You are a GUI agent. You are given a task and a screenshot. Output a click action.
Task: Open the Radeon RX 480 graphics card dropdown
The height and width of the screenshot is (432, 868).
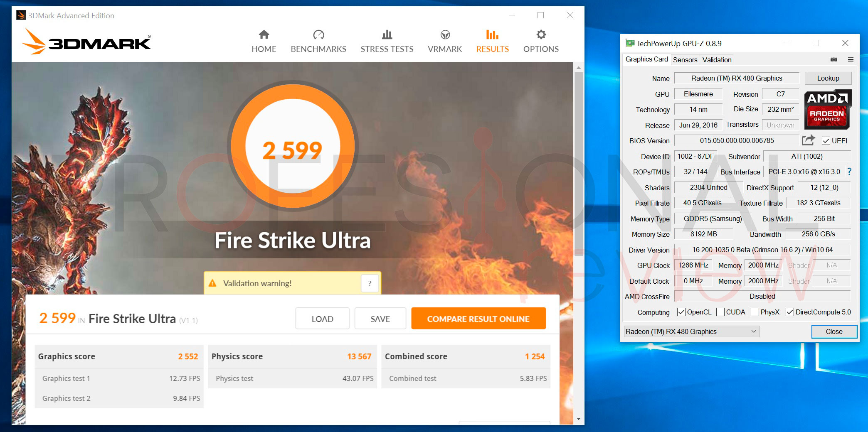coord(691,331)
